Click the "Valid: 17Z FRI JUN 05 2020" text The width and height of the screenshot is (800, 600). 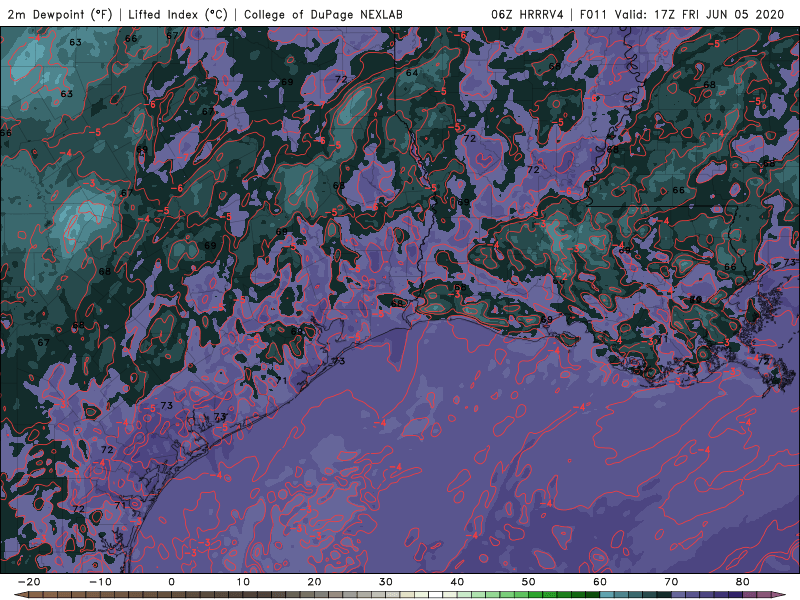[x=699, y=14]
